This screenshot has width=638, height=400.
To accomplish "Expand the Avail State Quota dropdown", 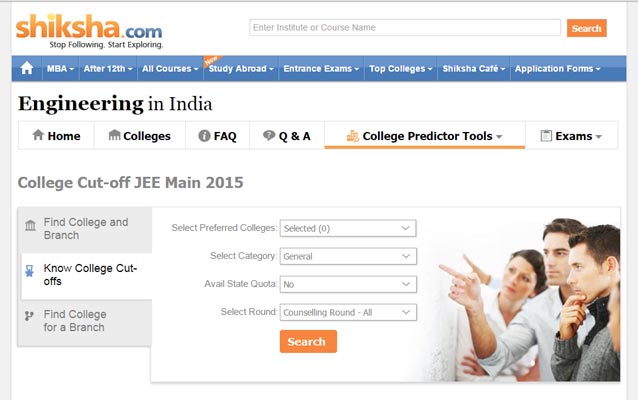I will pyautogui.click(x=348, y=284).
